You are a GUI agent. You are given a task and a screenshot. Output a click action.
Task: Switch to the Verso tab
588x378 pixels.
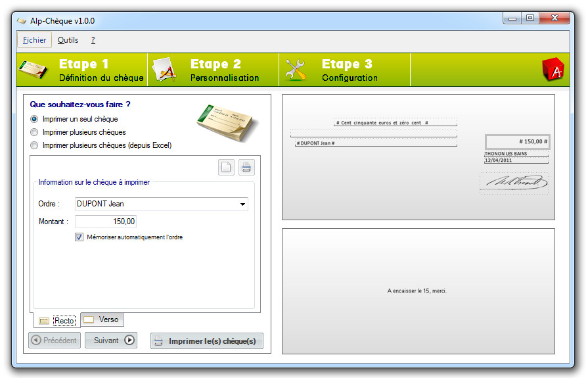[x=102, y=320]
